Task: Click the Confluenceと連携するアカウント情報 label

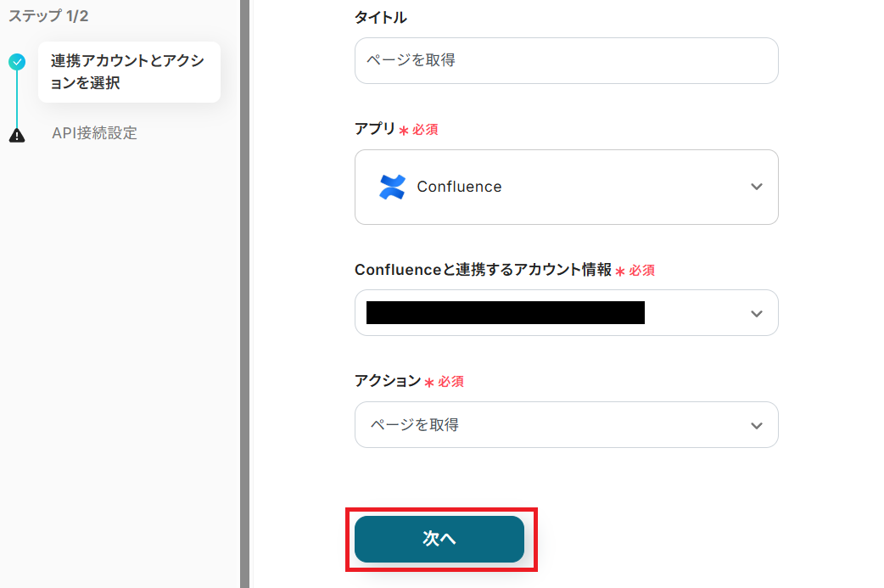Action: click(x=483, y=270)
